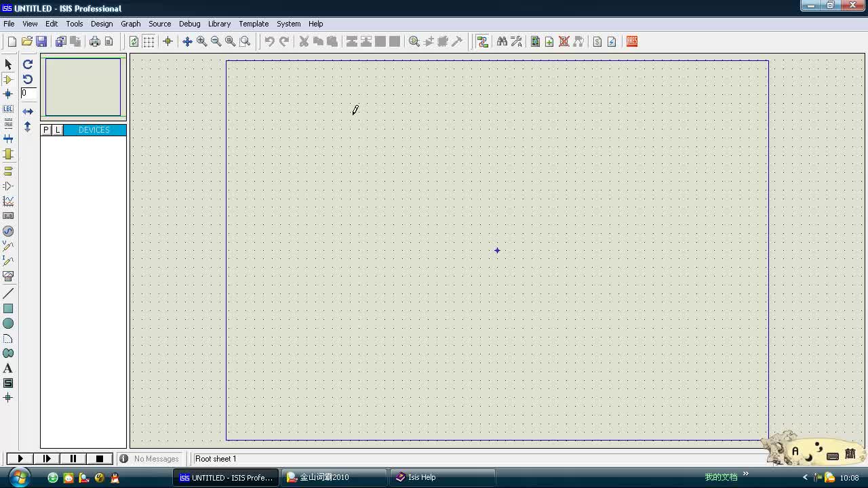The image size is (868, 488).
Task: Click the Step simulation button
Action: (47, 459)
